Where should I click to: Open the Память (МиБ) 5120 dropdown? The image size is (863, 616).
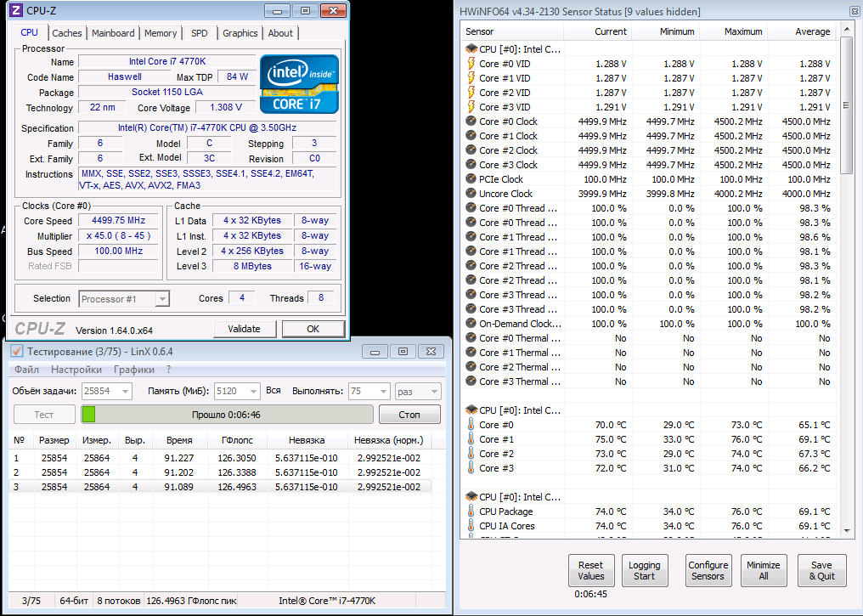coord(237,392)
